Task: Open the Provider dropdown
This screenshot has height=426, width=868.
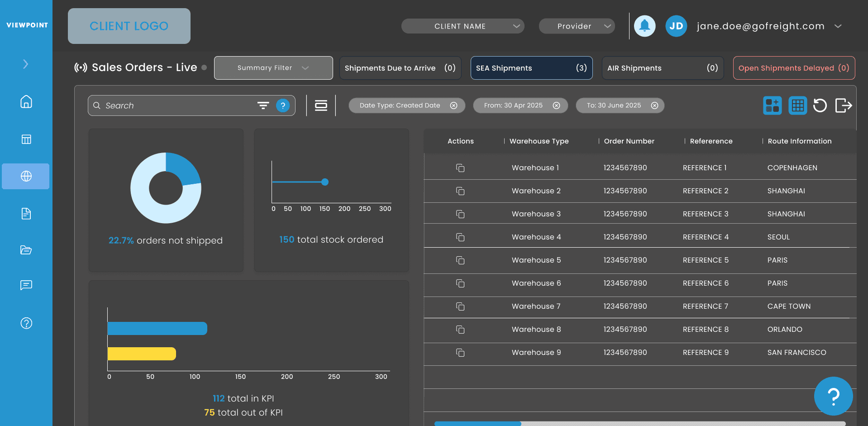Action: coord(577,26)
